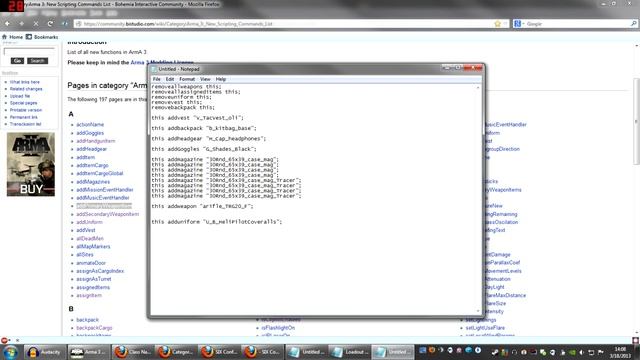640x360 pixels.
Task: Open the Windows Start orb
Action: coord(10,352)
